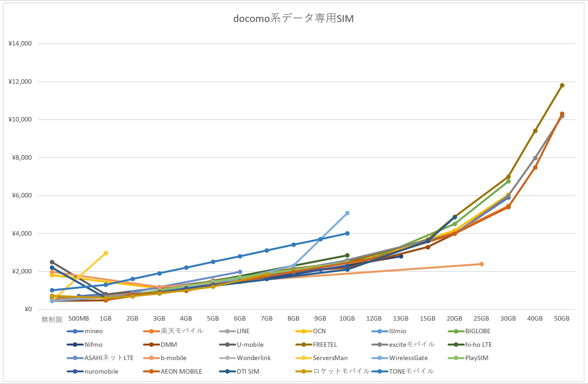Click ServersMan's yellow data point at 1GB
Screen dimensions: 588x384
[105, 253]
